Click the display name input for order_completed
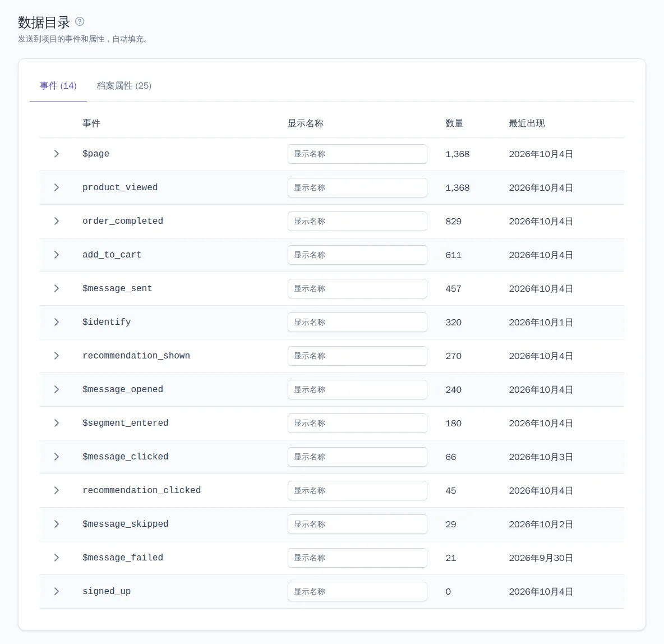Image resolution: width=664 pixels, height=644 pixels. 357,221
